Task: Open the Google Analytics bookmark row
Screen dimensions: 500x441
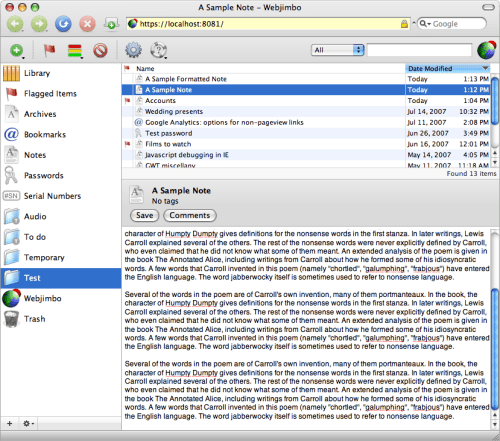Action: [x=306, y=122]
